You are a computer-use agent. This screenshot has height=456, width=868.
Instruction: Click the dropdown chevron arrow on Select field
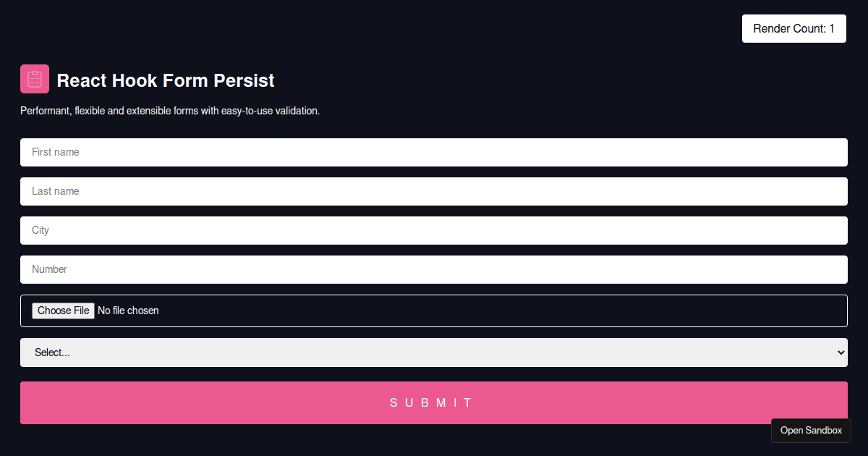click(x=841, y=352)
